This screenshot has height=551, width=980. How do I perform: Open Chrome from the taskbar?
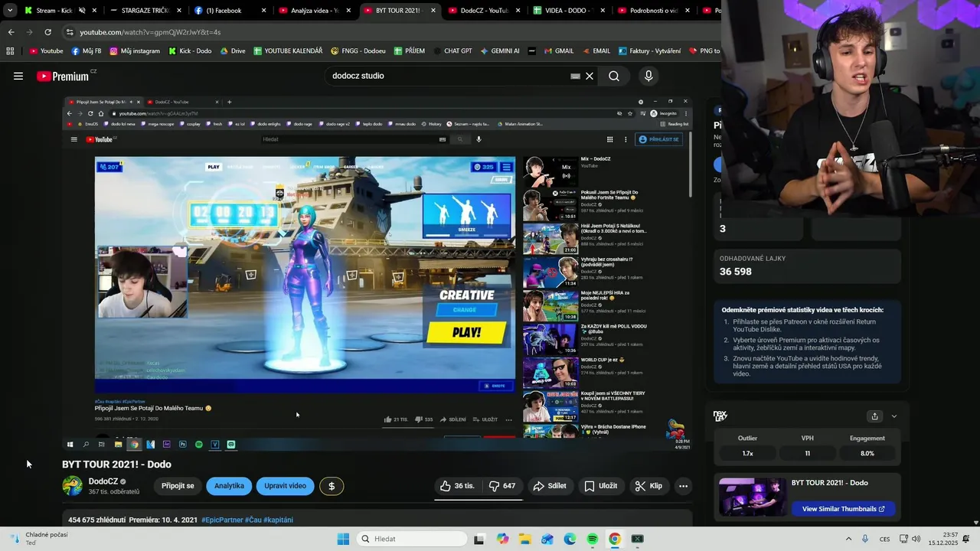click(614, 539)
